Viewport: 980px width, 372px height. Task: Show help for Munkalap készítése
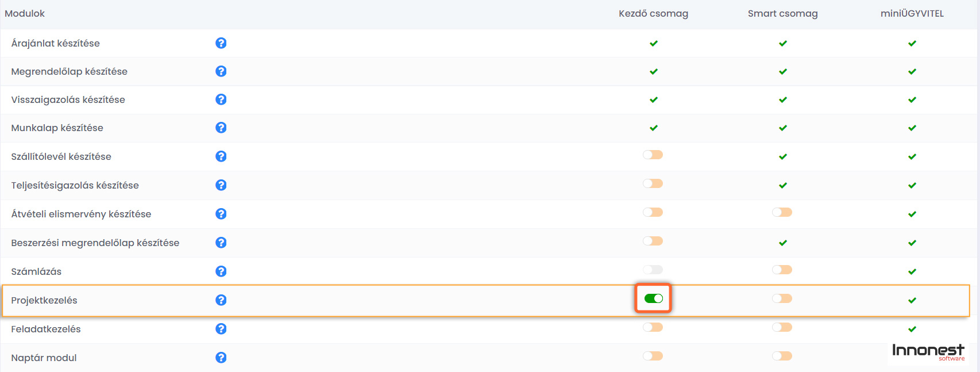(221, 128)
